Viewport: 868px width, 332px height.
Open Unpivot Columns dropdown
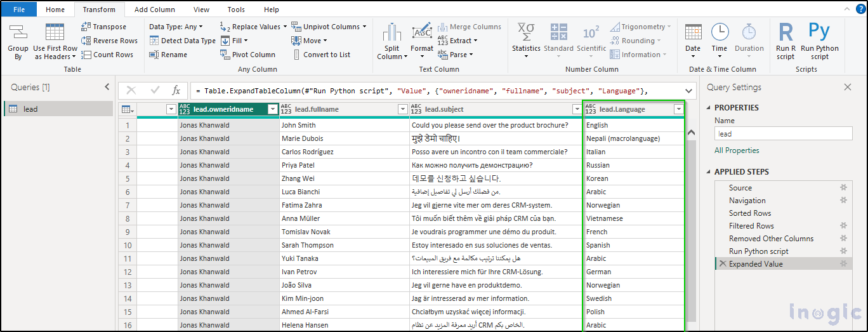[x=329, y=27]
